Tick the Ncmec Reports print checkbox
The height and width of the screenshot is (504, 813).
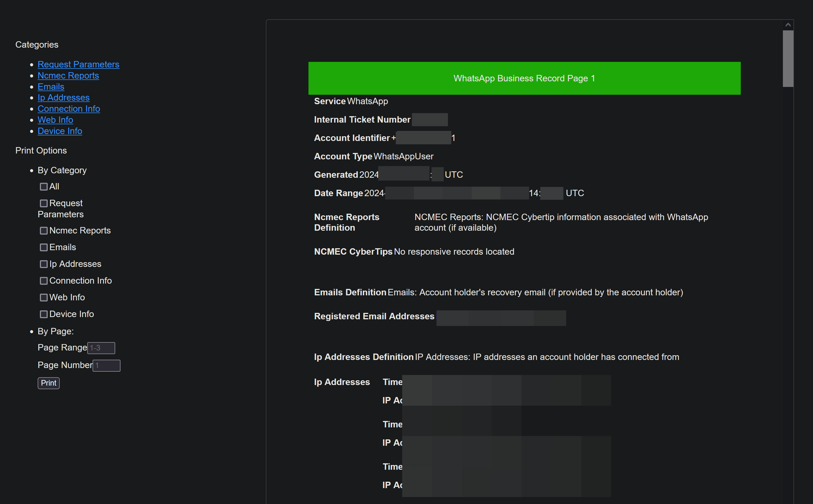coord(44,231)
